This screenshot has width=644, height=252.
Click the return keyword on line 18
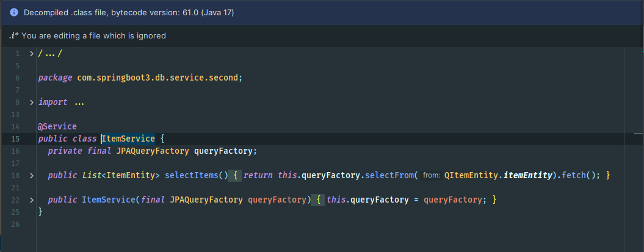(258, 175)
